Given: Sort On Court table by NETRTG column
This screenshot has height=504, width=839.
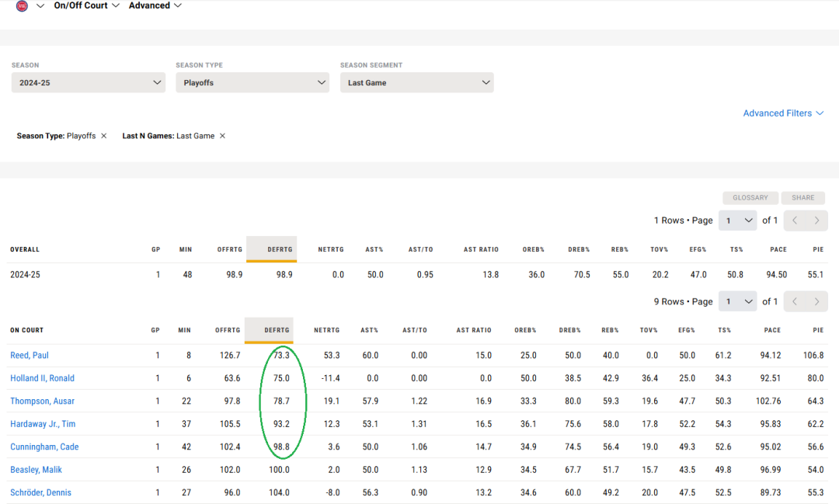Looking at the screenshot, I should pyautogui.click(x=328, y=330).
